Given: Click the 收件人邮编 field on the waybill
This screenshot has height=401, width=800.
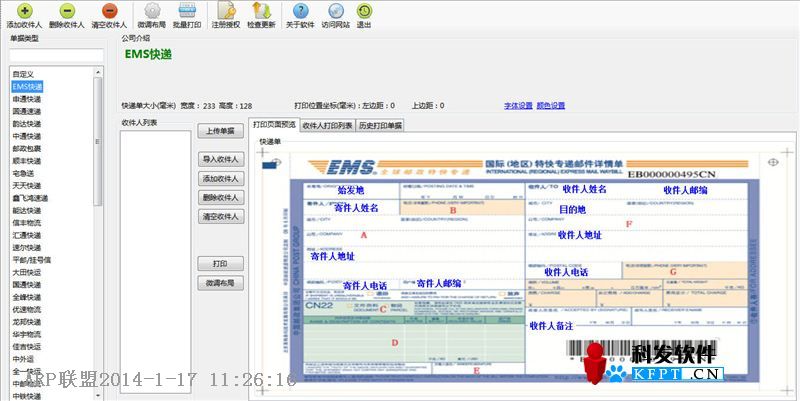Looking at the screenshot, I should [685, 190].
